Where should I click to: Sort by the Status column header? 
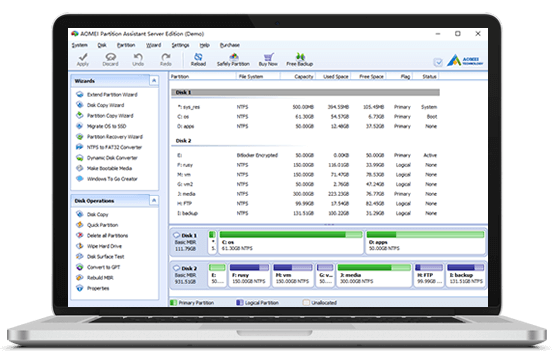[x=425, y=76]
